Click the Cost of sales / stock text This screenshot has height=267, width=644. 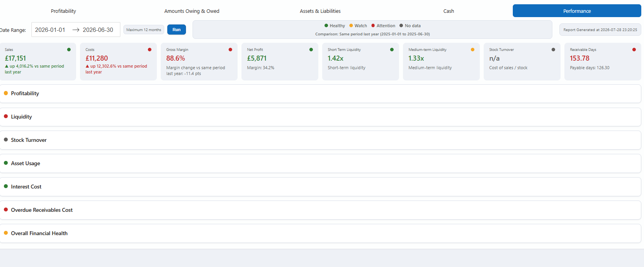tap(508, 68)
